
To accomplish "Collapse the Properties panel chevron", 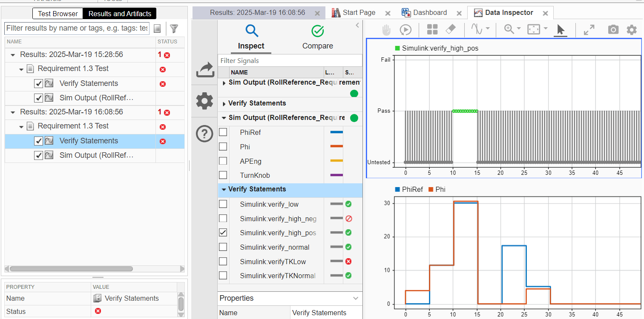I will (356, 298).
